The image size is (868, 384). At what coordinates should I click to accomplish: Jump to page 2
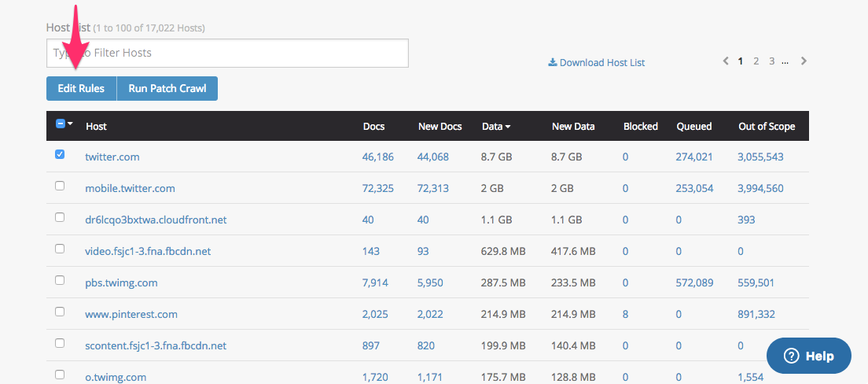click(x=756, y=61)
